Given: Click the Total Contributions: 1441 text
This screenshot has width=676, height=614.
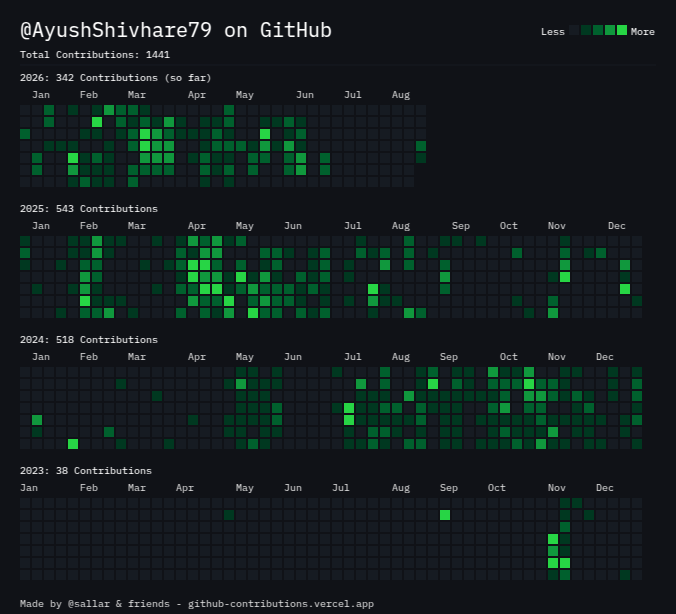Looking at the screenshot, I should (95, 55).
